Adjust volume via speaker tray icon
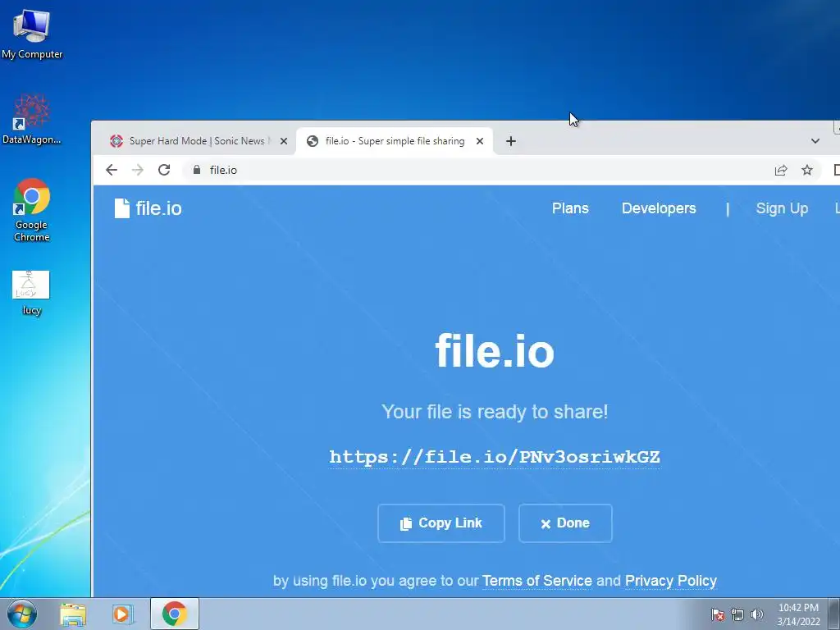This screenshot has width=840, height=630. (x=756, y=614)
